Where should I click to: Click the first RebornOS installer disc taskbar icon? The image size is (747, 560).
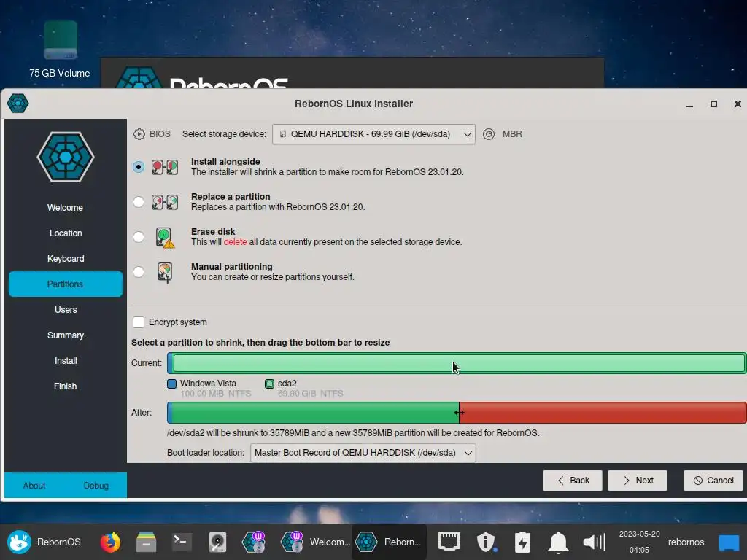(254, 542)
